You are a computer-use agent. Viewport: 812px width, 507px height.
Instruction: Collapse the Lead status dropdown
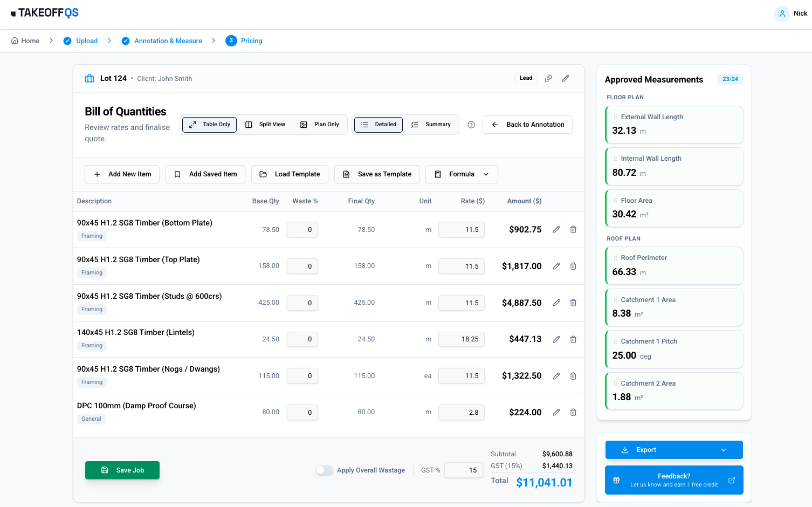point(526,78)
